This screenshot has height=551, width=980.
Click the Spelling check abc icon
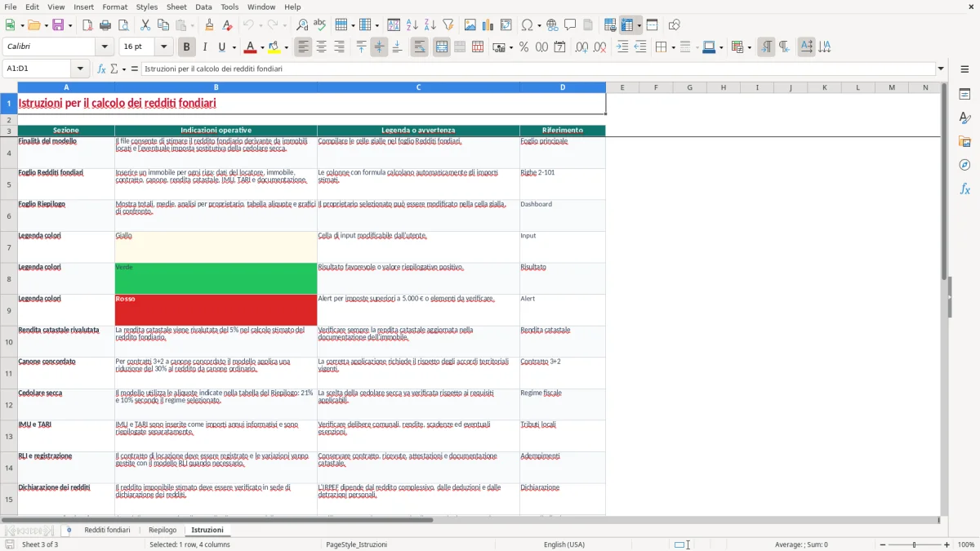tap(319, 25)
